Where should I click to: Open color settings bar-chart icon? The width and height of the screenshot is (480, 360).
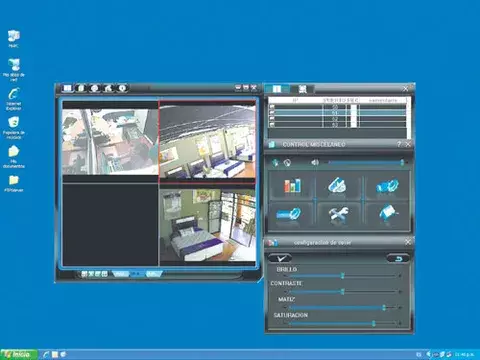pos(292,186)
